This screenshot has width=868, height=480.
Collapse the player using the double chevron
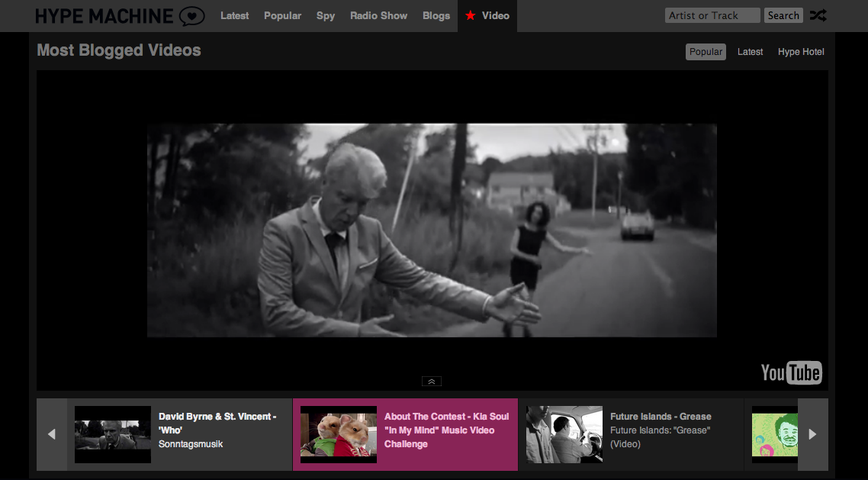click(432, 382)
